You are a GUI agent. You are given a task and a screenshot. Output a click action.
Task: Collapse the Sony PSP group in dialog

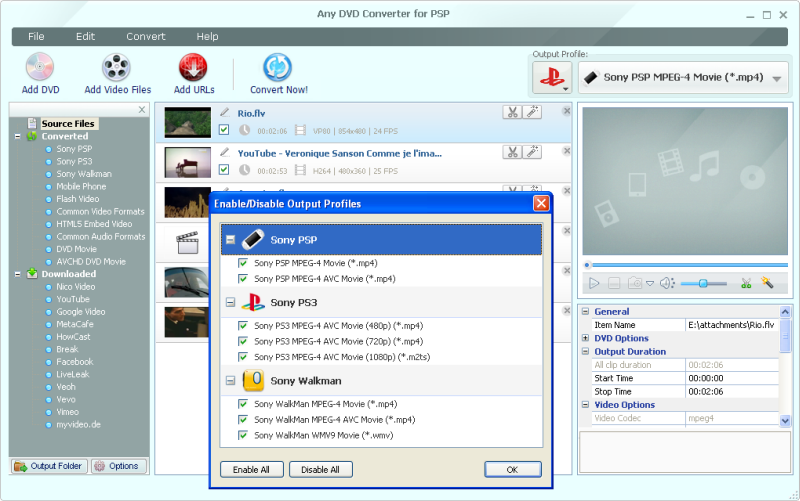231,239
